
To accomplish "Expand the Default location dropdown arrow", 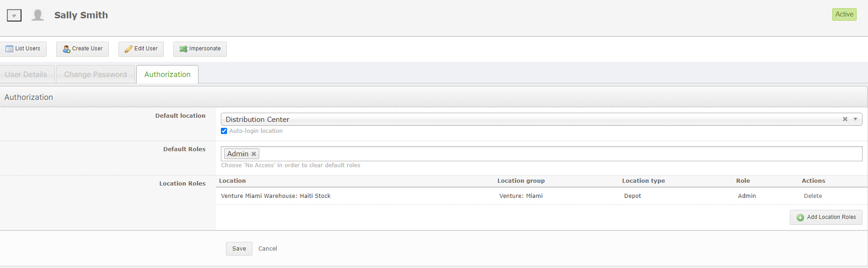I will 855,119.
